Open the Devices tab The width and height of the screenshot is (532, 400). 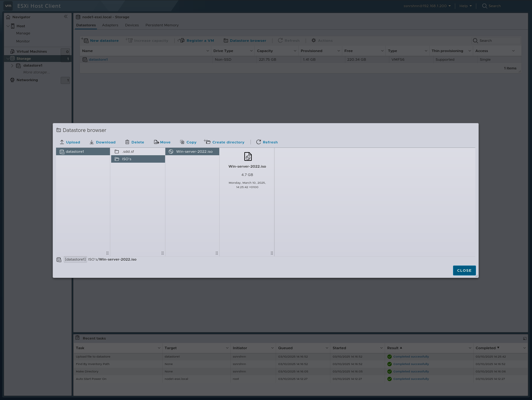tap(132, 25)
